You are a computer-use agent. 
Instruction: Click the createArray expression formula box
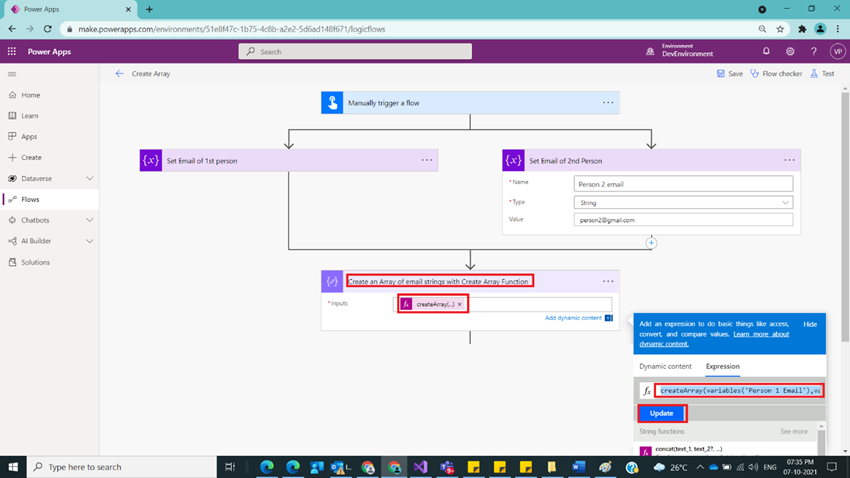tap(740, 390)
